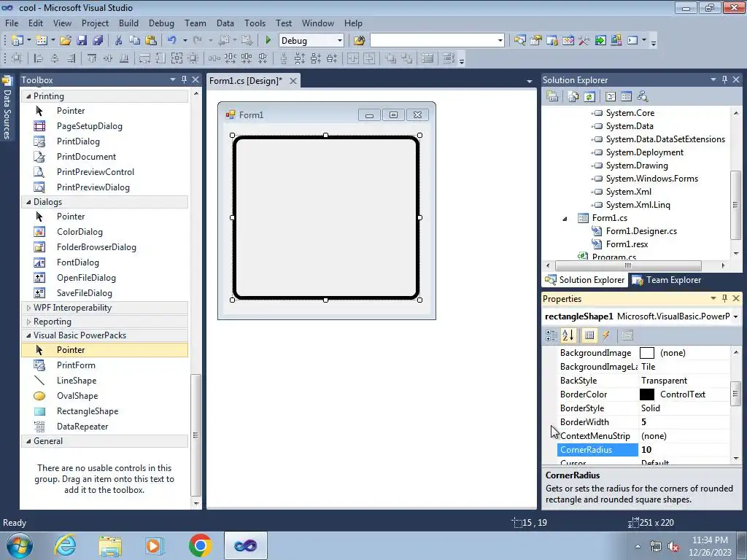Click the BorderColor black color swatch
The width and height of the screenshot is (747, 560).
[x=647, y=394]
